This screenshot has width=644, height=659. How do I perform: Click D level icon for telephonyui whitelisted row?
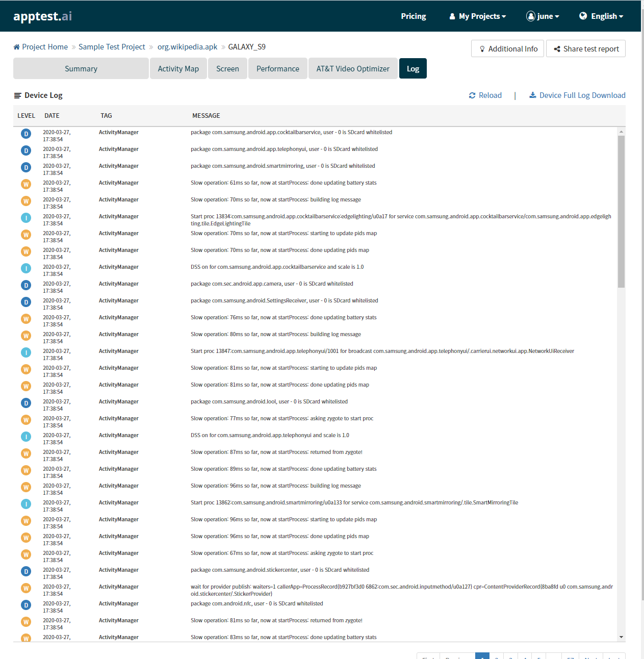pyautogui.click(x=26, y=150)
